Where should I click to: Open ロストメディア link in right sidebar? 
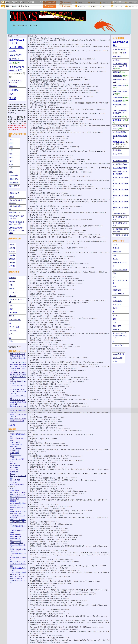pos(118,345)
